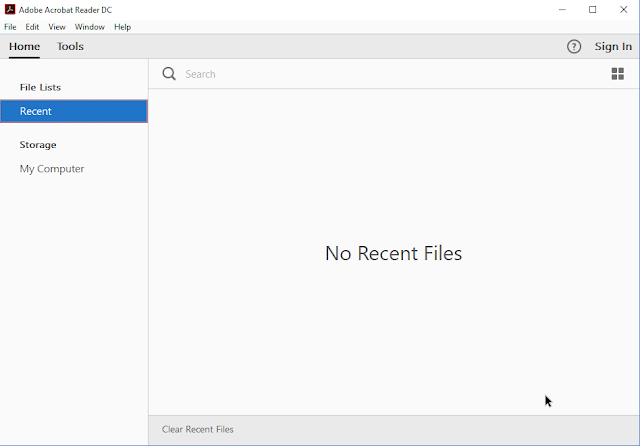Maximize the Acrobat Reader window
Screen dimensions: 640x446
pyautogui.click(x=593, y=9)
